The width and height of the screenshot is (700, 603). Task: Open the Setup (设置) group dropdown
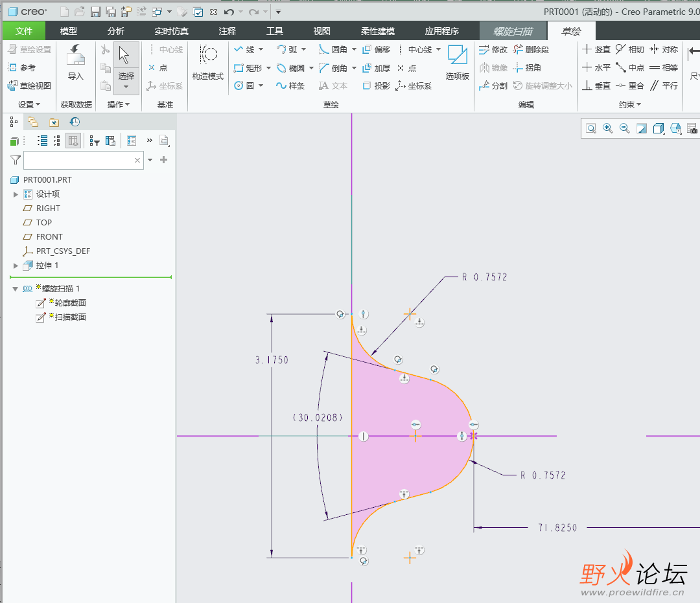click(x=29, y=104)
